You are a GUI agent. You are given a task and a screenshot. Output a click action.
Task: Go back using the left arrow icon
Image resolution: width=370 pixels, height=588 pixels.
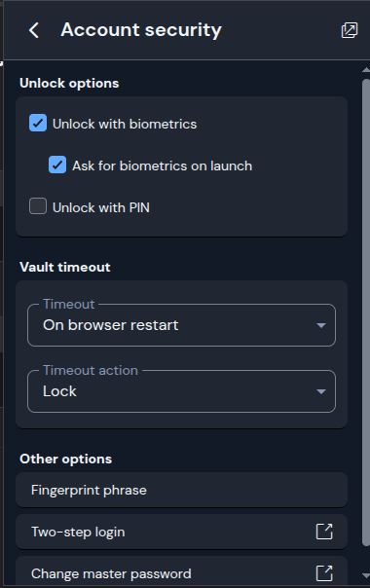[34, 30]
